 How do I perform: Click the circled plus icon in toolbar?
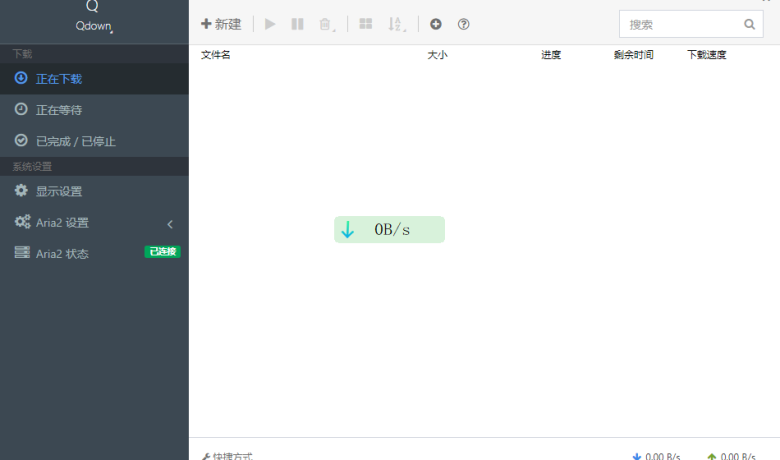tap(436, 24)
